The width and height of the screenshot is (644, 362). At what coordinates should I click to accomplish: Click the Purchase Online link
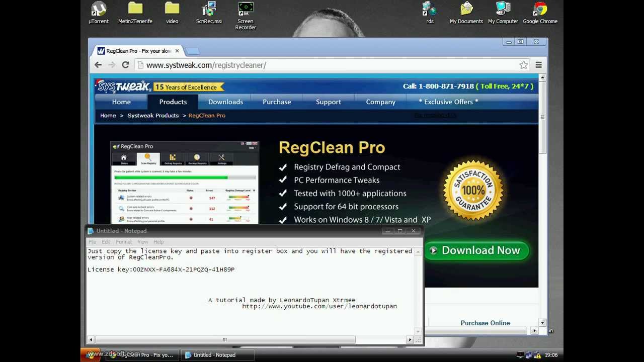coord(485,323)
